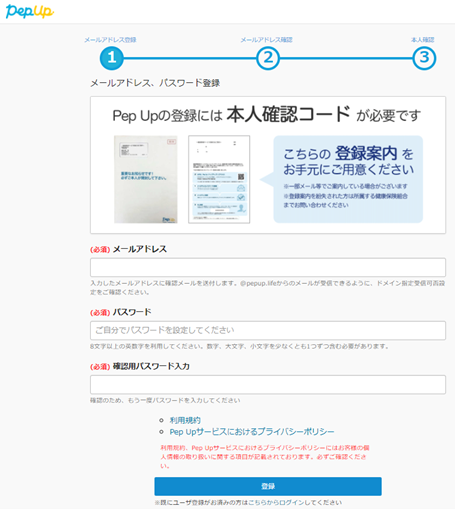
Task: Click the blue 登録 button
Action: point(268,486)
